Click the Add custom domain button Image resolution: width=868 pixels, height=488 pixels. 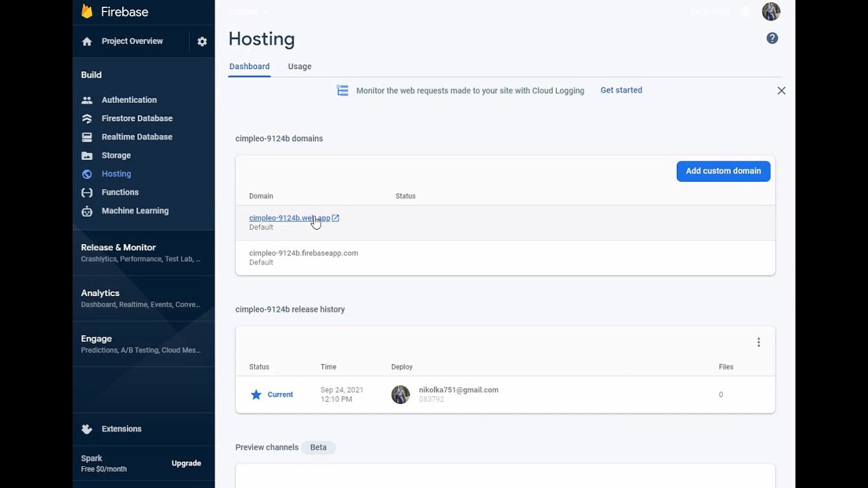[x=724, y=171]
